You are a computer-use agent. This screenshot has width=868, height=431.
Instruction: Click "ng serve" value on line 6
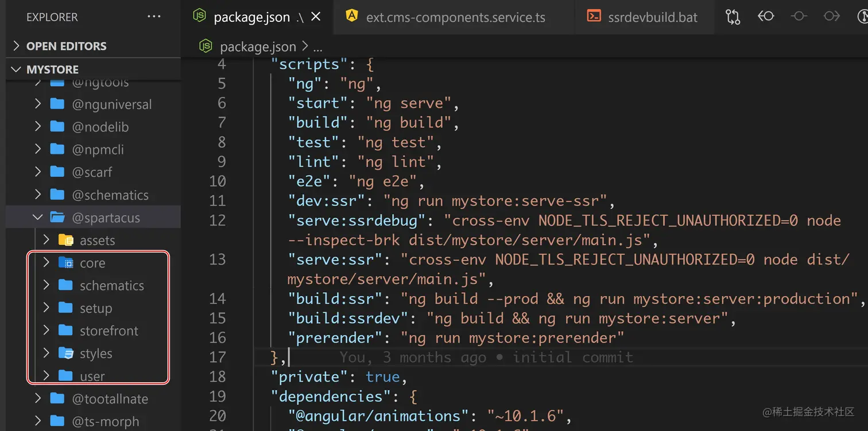tap(409, 103)
